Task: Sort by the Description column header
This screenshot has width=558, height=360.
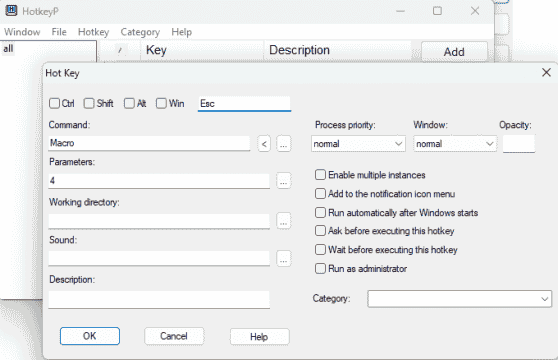Action: 337,50
